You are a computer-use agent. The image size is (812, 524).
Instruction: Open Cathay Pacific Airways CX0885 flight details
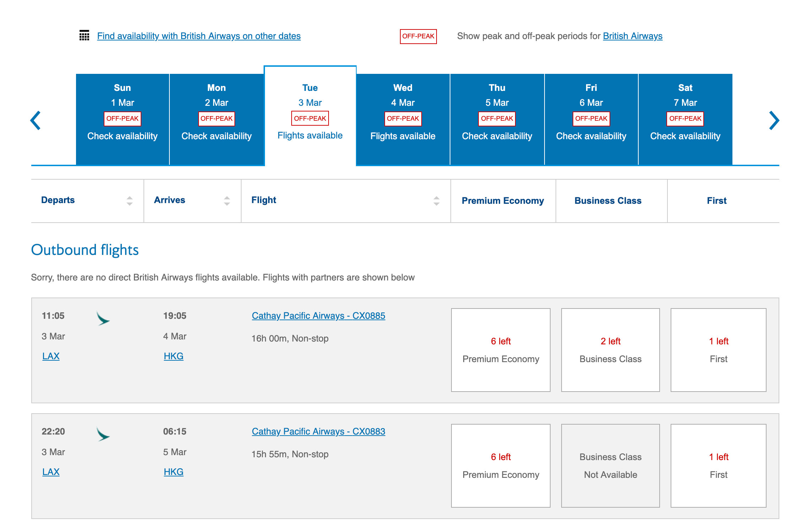click(318, 316)
